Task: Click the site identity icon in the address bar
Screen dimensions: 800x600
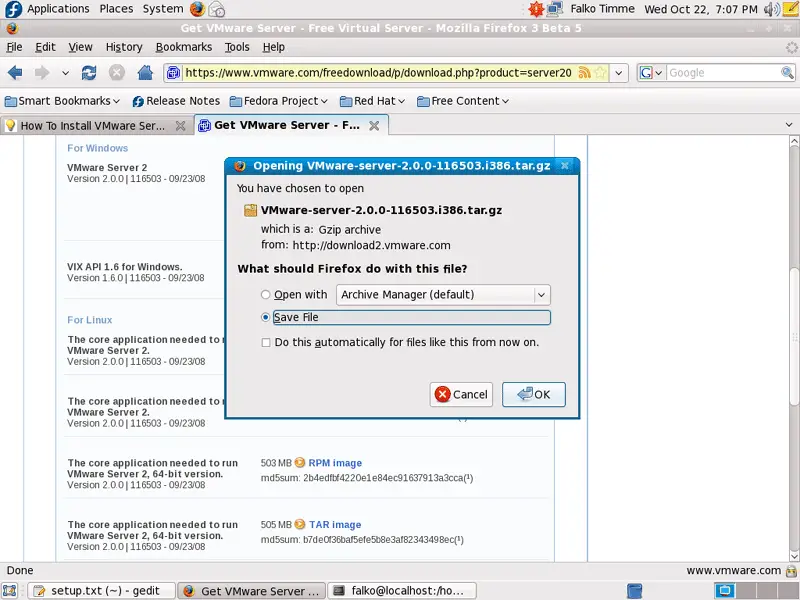Action: 173,73
